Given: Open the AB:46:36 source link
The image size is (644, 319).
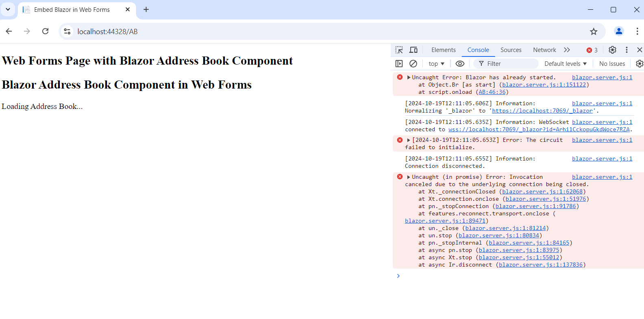Looking at the screenshot, I should (492, 92).
